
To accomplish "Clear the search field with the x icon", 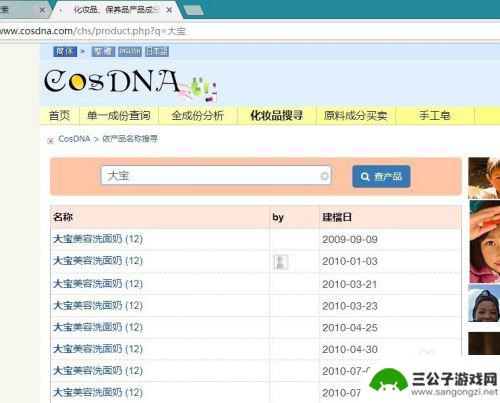I will [324, 176].
